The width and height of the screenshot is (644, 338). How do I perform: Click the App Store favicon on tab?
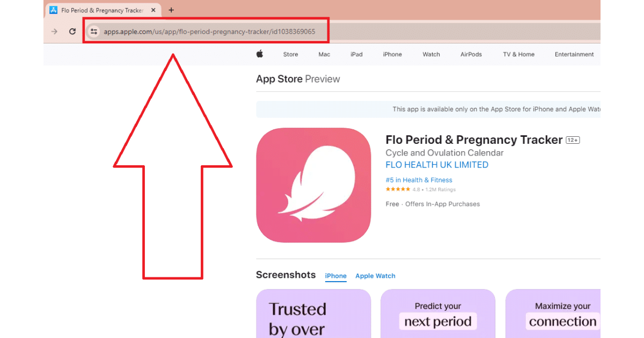tap(54, 10)
